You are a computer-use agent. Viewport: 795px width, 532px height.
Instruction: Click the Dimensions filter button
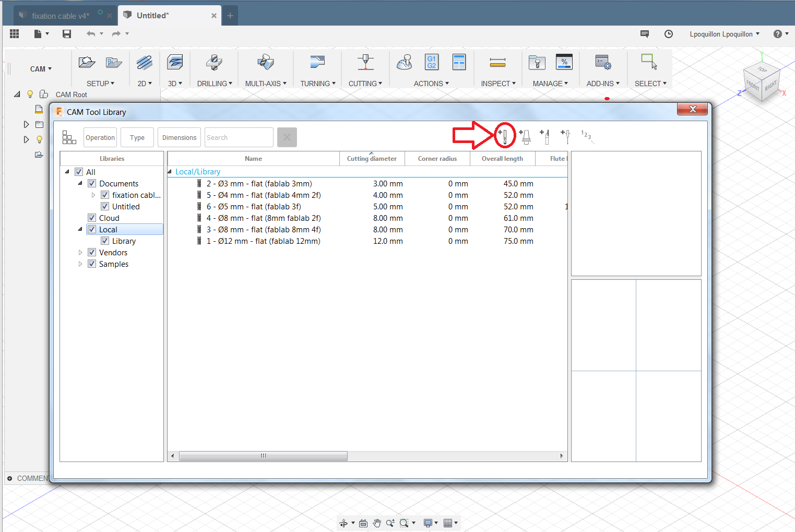coord(179,138)
